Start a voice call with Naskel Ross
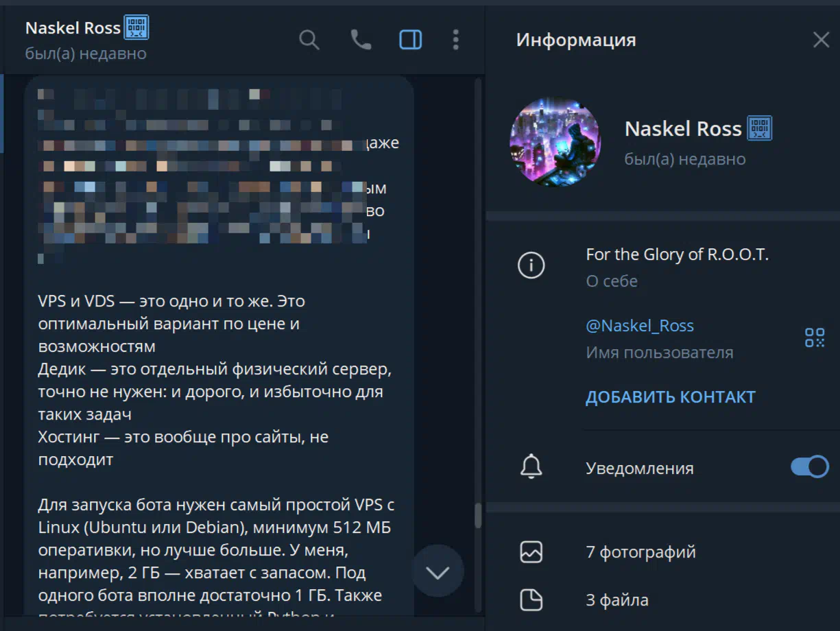840x631 pixels. pos(361,40)
